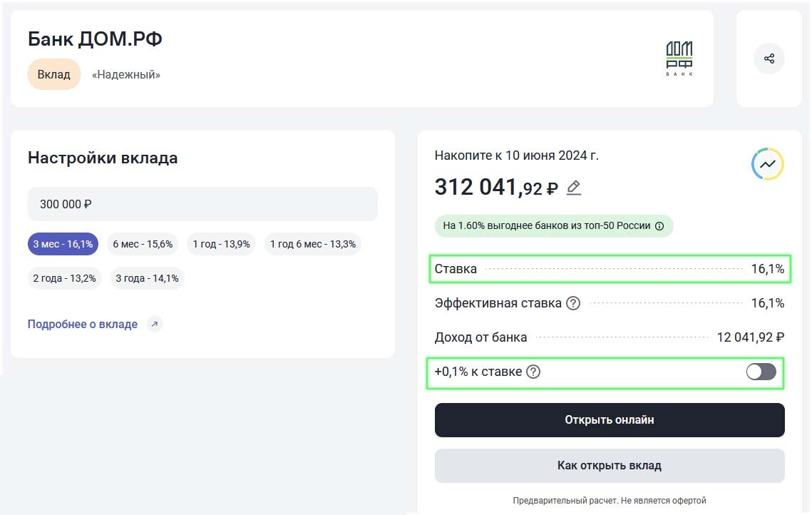
Task: Edit the accumulated amount with the pencil icon
Action: tap(574, 188)
